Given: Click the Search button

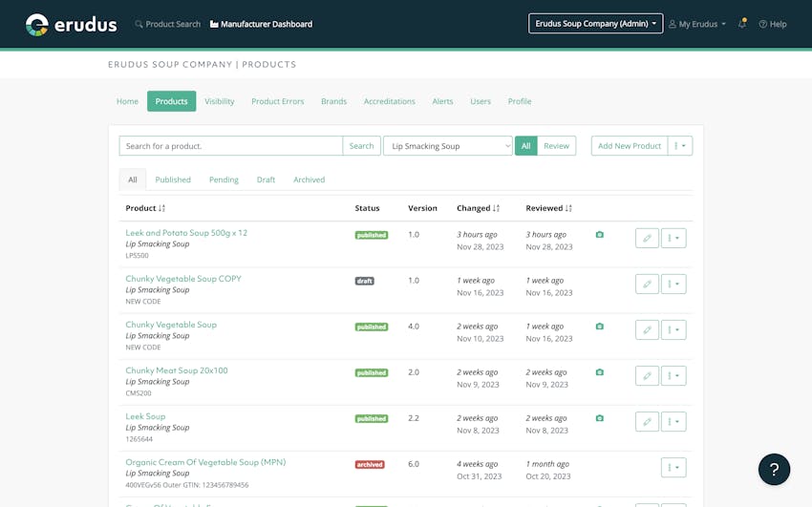Looking at the screenshot, I should coord(361,146).
